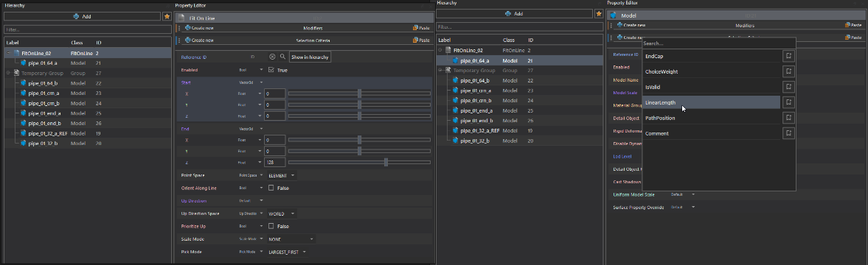Click Paste on the left Modifiers row
Viewport: 868px width, 265px height.
click(421, 28)
